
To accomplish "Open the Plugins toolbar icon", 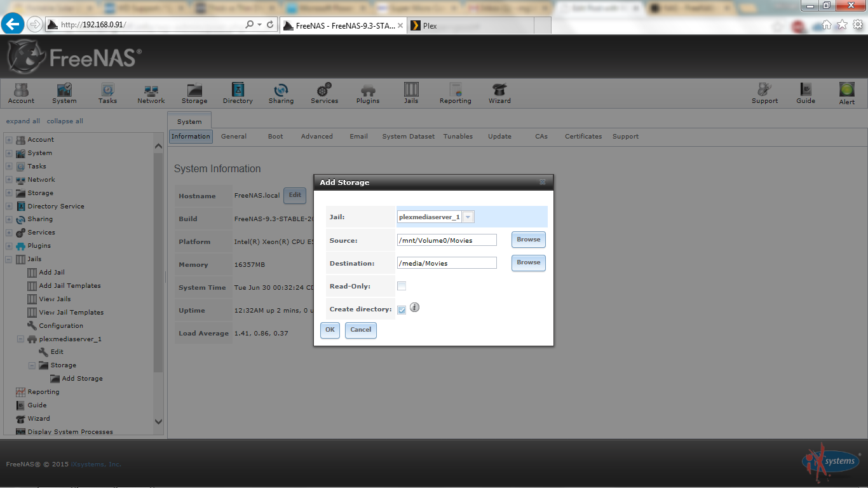I will 367,93.
